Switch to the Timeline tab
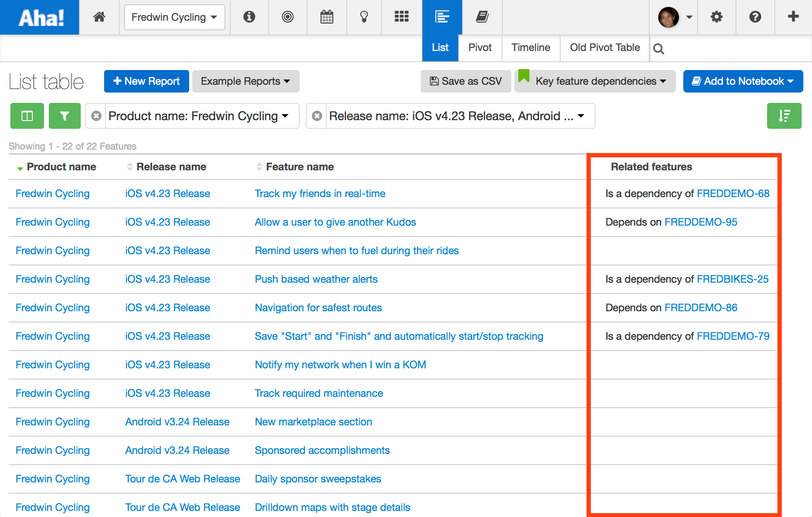Viewport: 812px width, 517px height. [530, 48]
